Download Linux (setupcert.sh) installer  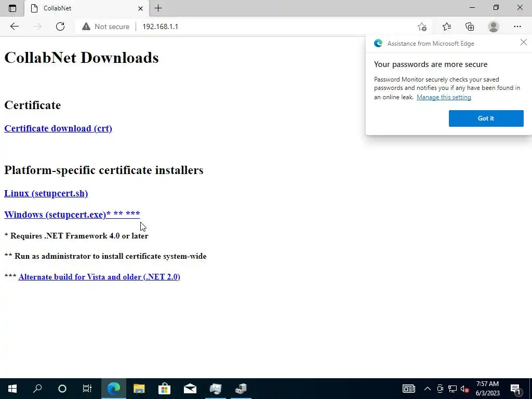(46, 193)
